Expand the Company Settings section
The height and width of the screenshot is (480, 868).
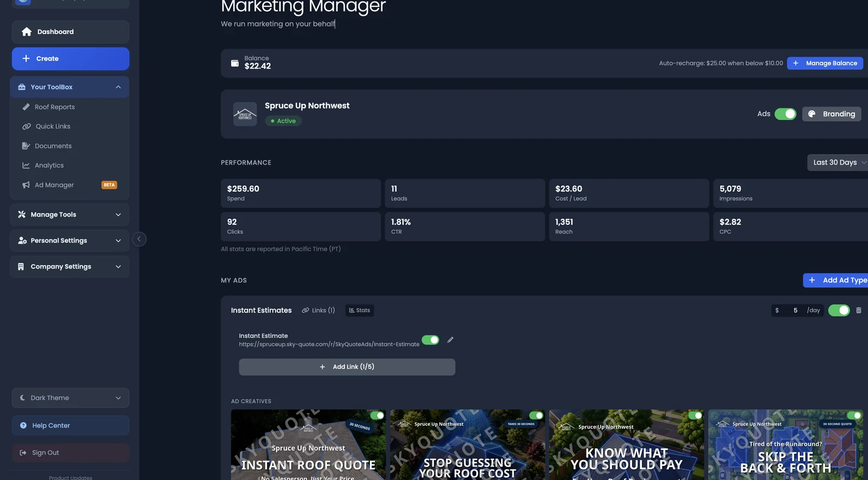click(x=69, y=267)
